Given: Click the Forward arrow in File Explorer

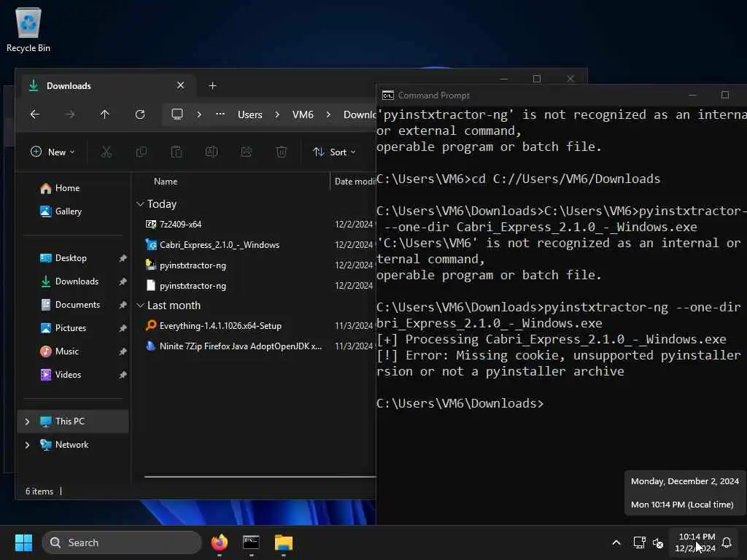Looking at the screenshot, I should [70, 114].
